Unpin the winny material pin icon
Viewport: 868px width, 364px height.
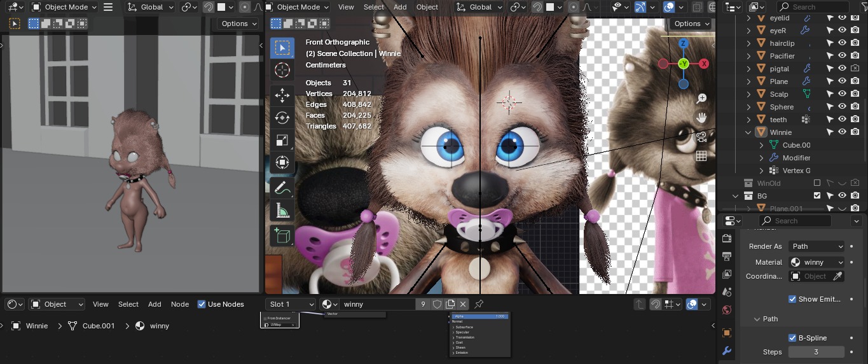(479, 304)
